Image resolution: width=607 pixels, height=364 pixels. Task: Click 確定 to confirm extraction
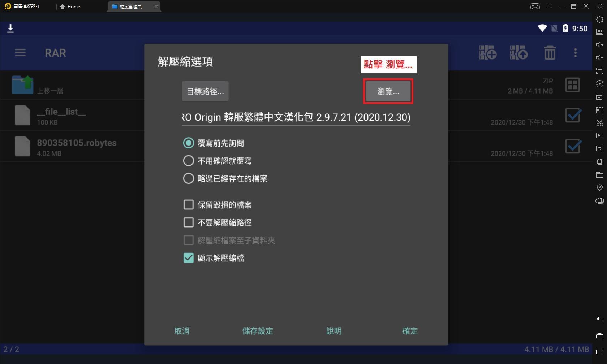coord(410,331)
